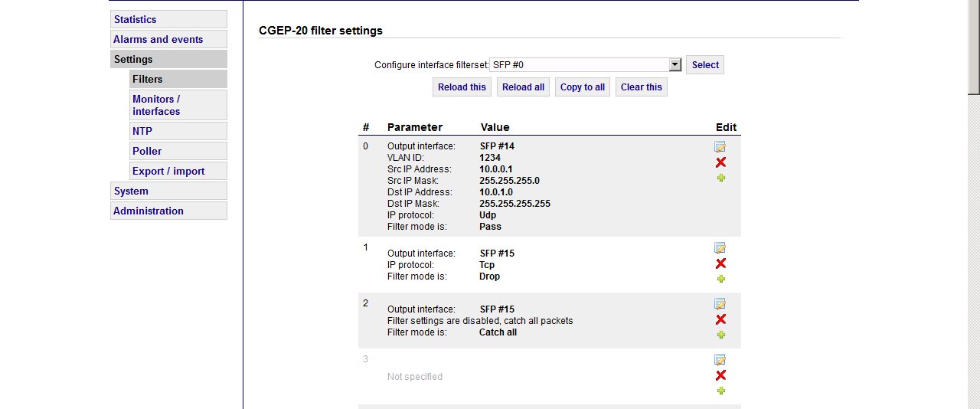Edit filter row 0 with SFP #14
Screen dimensions: 980x409
coord(720,146)
